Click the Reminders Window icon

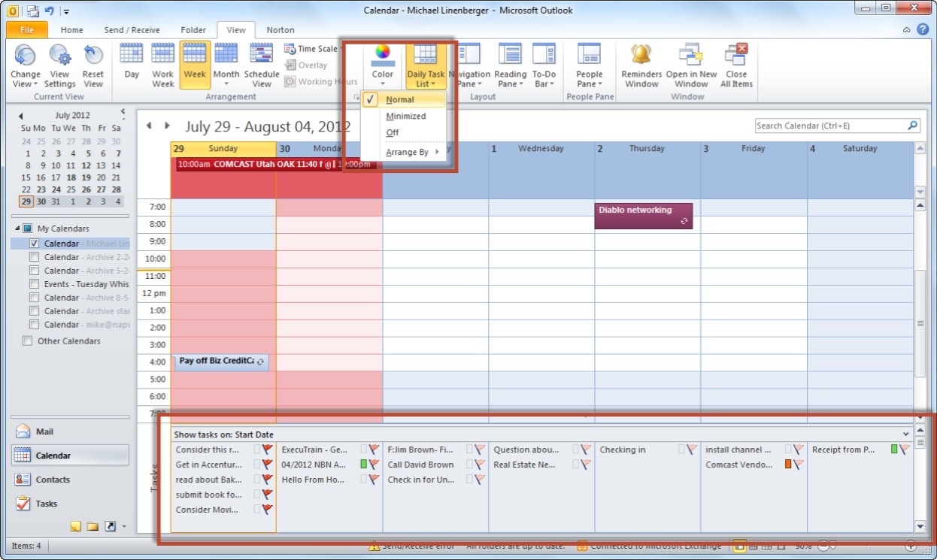641,64
